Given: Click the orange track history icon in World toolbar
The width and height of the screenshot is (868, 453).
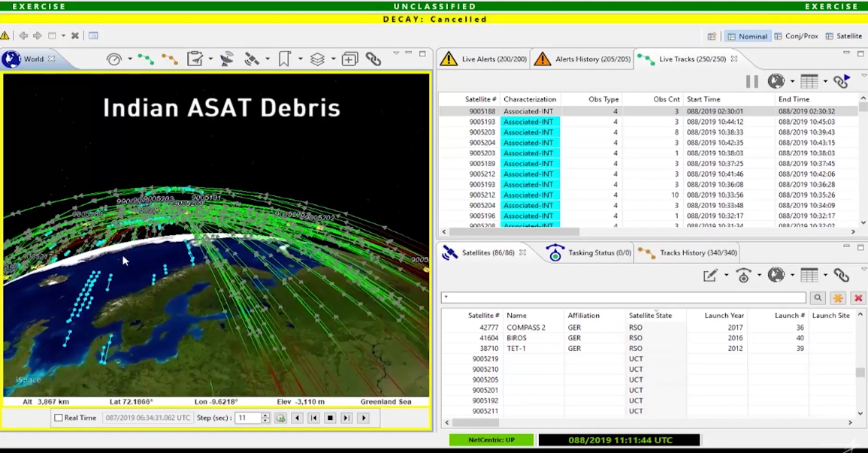Looking at the screenshot, I should tap(169, 59).
